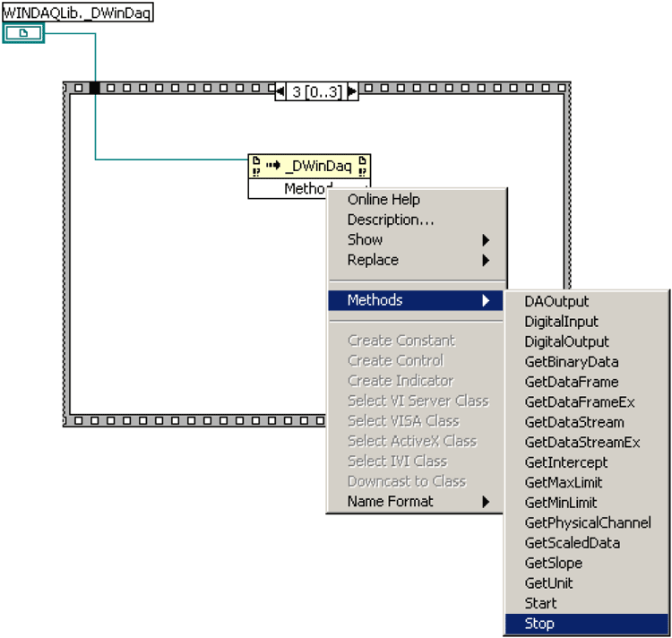Choose the GetDataFrame method

587,382
